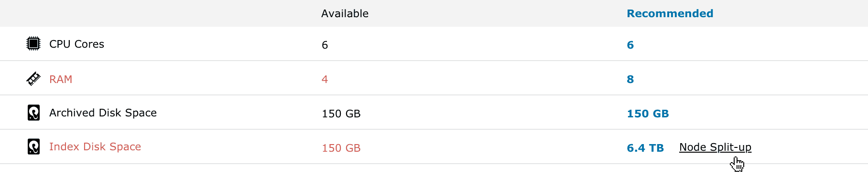Image resolution: width=868 pixels, height=177 pixels.
Task: Click the Archived Disk Space label
Action: coord(103,113)
